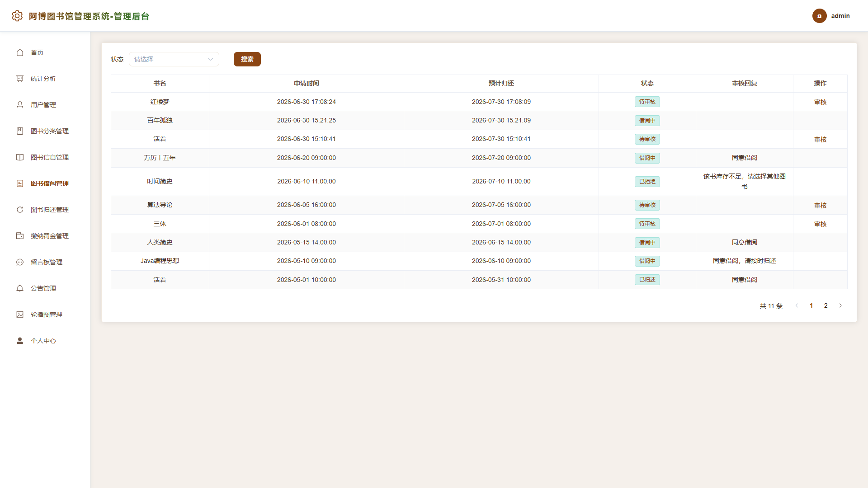Open the 轮播图管理 image icon
Screen dimensions: 868x488
tap(20, 314)
